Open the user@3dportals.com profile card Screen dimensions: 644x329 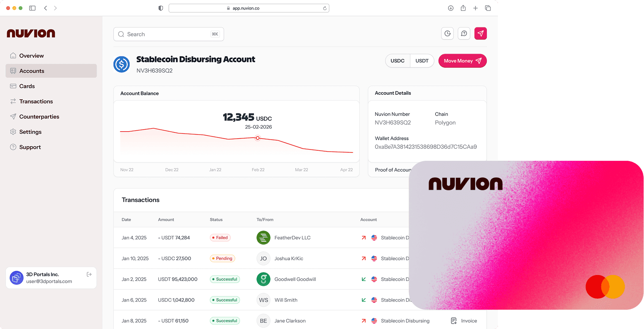click(x=51, y=277)
